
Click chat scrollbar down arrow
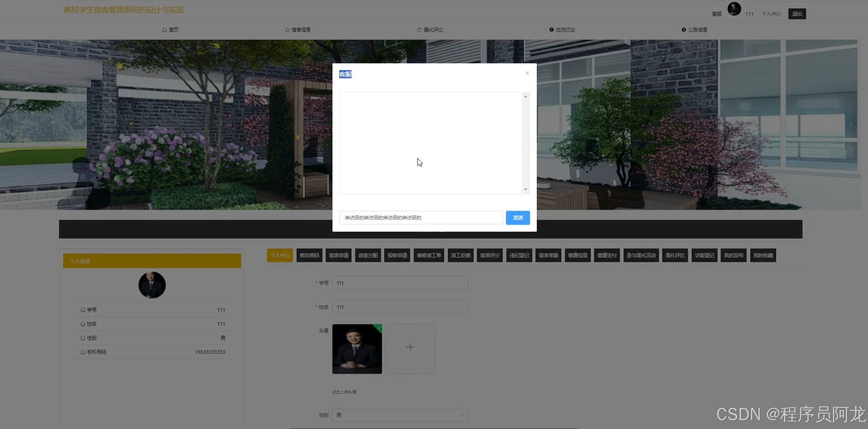coord(526,189)
